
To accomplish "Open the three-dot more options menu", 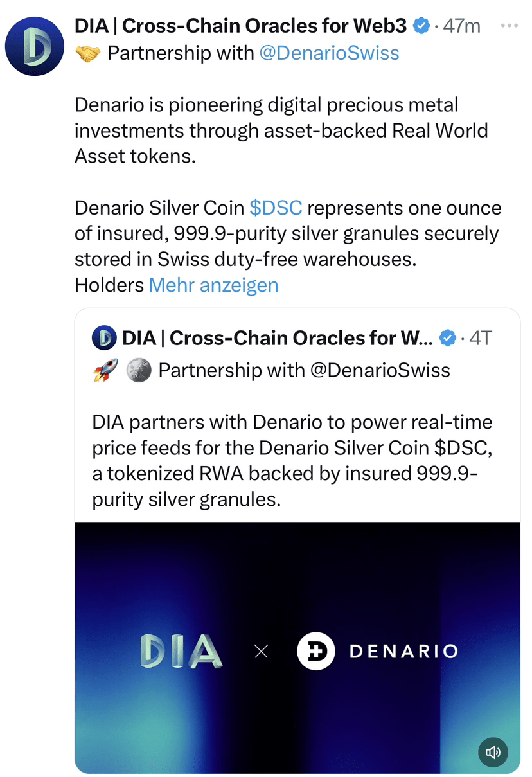I will click(509, 26).
